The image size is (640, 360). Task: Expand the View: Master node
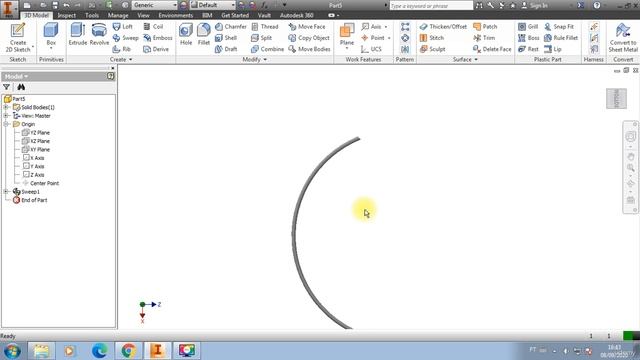6,116
